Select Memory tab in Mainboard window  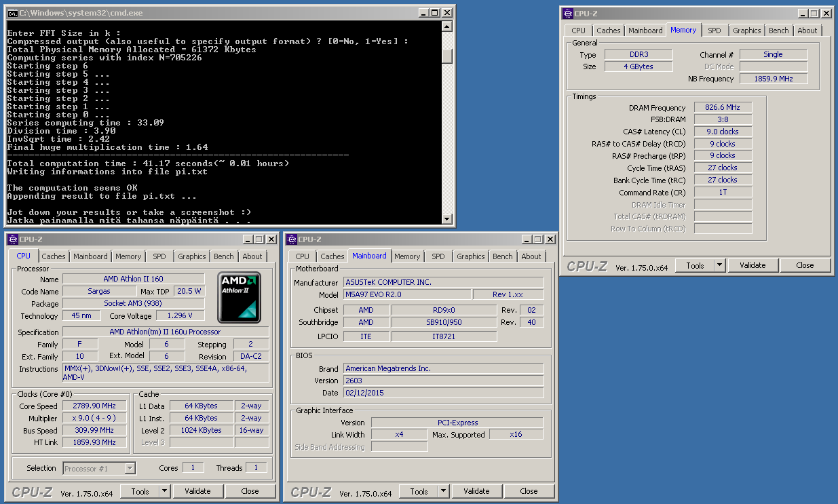(x=407, y=256)
